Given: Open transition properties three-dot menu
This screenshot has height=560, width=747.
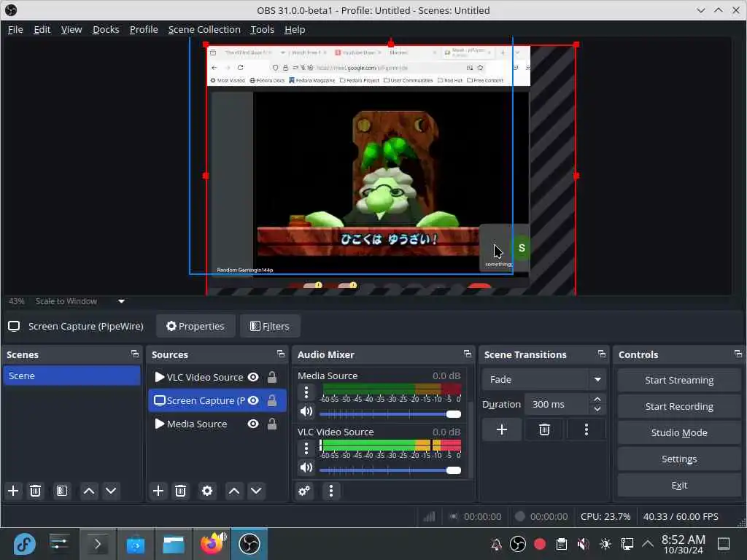Looking at the screenshot, I should click(x=587, y=430).
